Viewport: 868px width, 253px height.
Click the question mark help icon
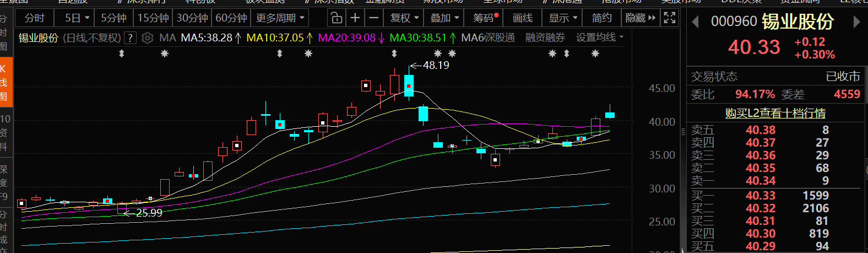pyautogui.click(x=130, y=38)
